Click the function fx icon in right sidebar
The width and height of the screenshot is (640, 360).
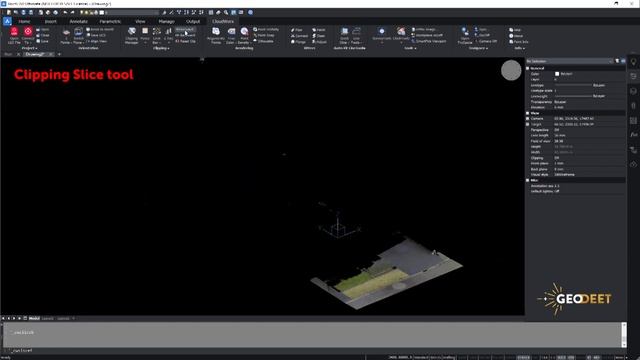[x=633, y=135]
